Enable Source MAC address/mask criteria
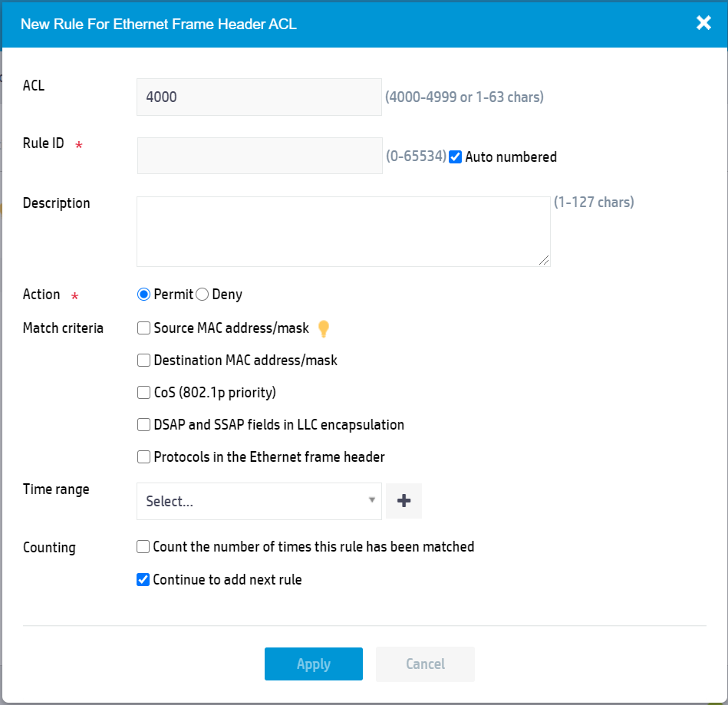The image size is (728, 705). (x=143, y=328)
